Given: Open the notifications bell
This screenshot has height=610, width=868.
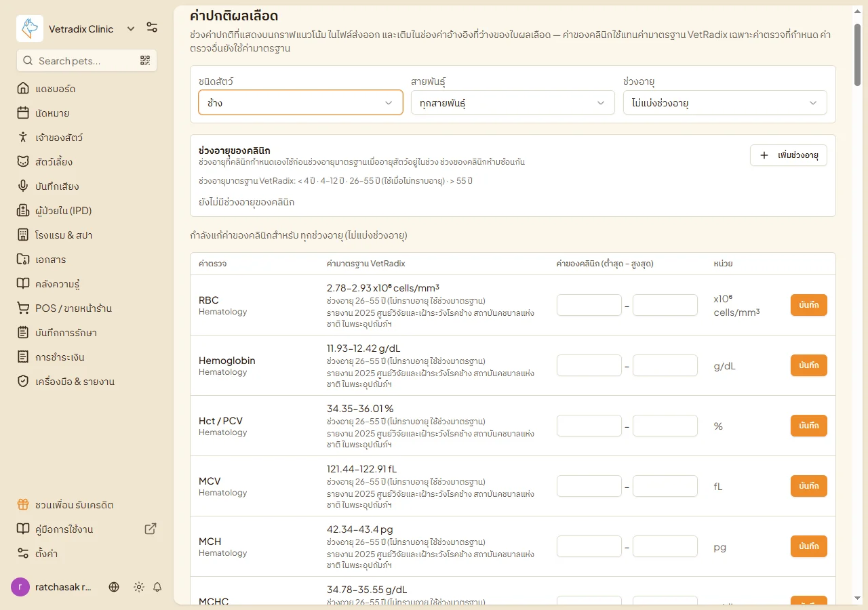Looking at the screenshot, I should (157, 587).
